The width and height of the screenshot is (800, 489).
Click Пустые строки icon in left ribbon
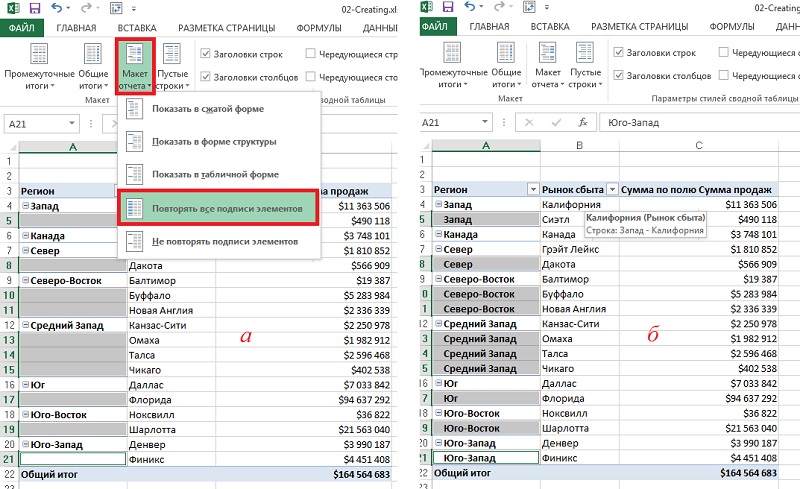[172, 66]
